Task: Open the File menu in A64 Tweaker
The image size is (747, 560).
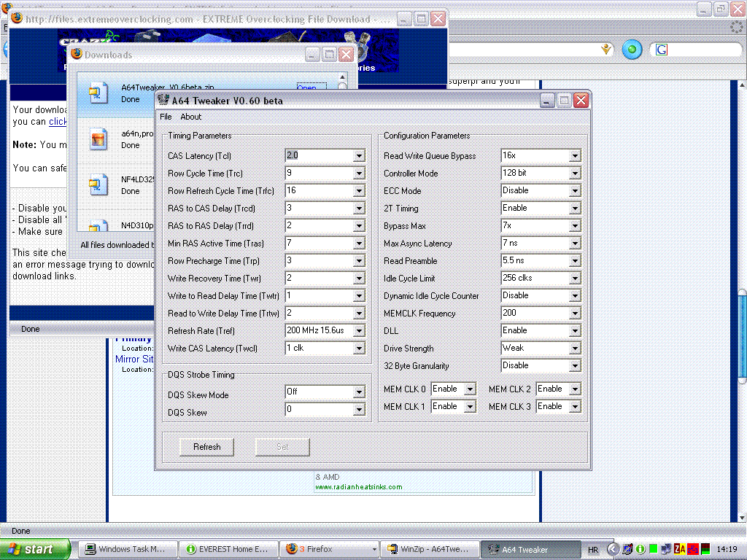Action: click(x=166, y=117)
